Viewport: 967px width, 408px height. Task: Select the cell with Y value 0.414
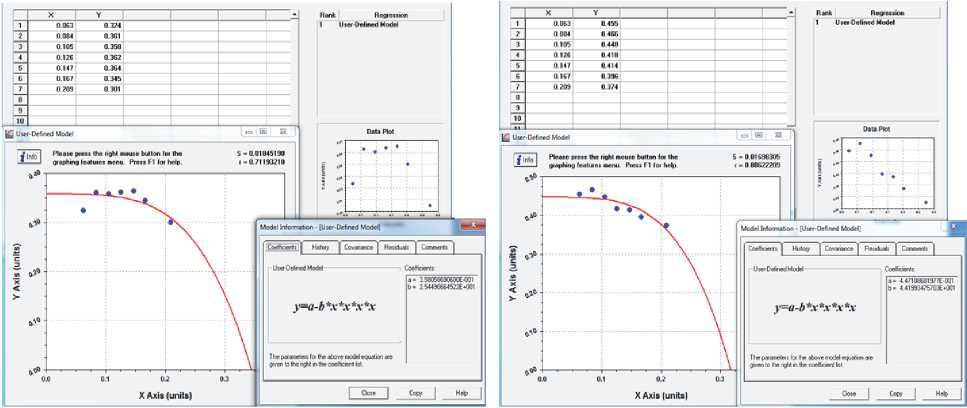(x=596, y=65)
